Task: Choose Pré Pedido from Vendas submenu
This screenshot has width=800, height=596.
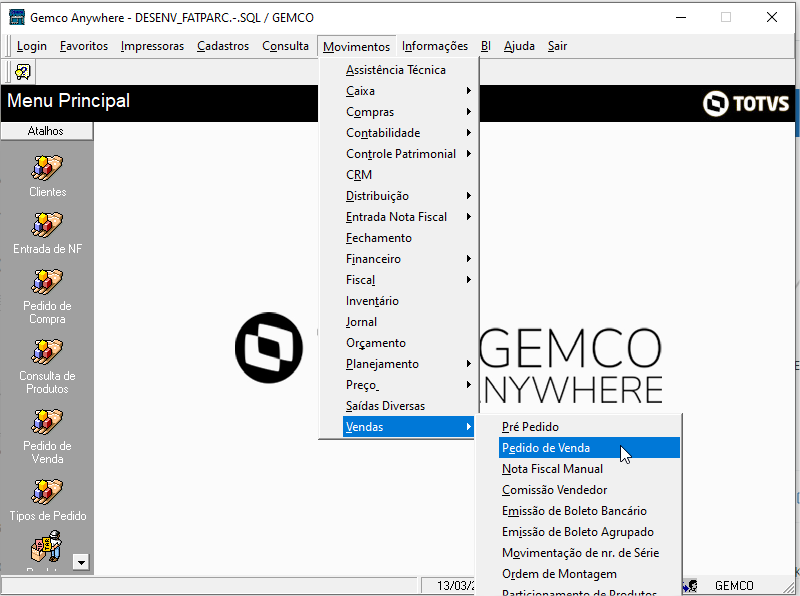Action: click(x=589, y=427)
